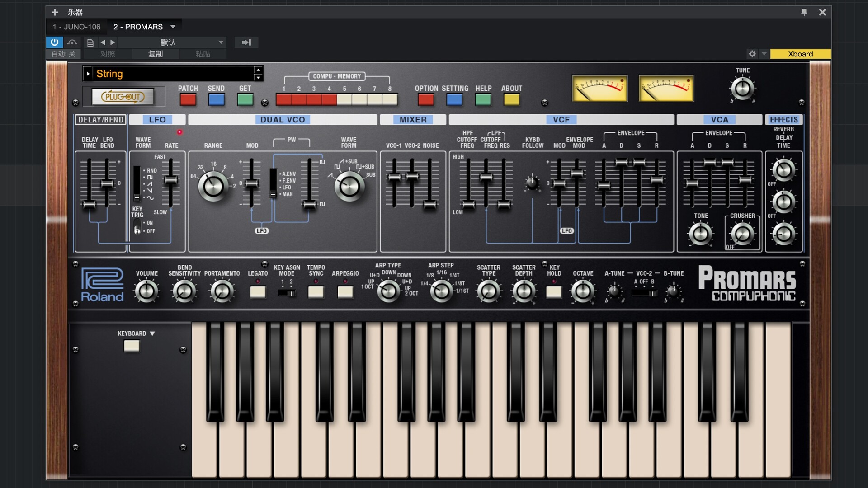This screenshot has width=868, height=488.
Task: Adjust the VCF HPF CUTOFF FREQ slider
Action: (468, 204)
